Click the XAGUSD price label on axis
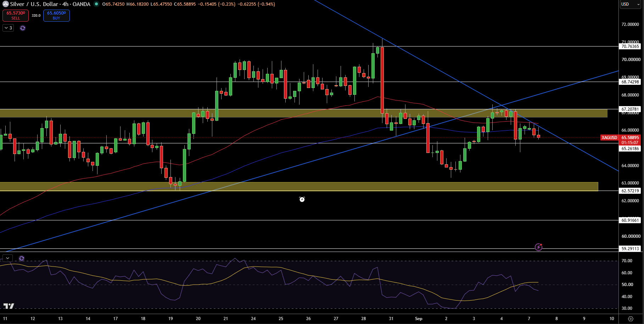Viewport: 644px width, 324px height. pos(609,138)
